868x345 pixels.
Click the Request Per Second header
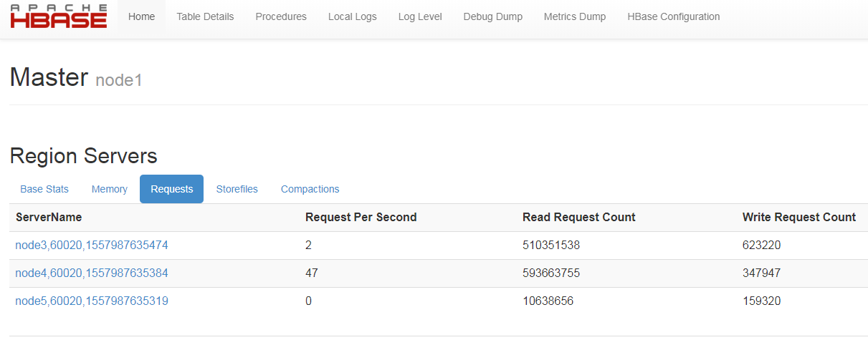click(x=361, y=217)
